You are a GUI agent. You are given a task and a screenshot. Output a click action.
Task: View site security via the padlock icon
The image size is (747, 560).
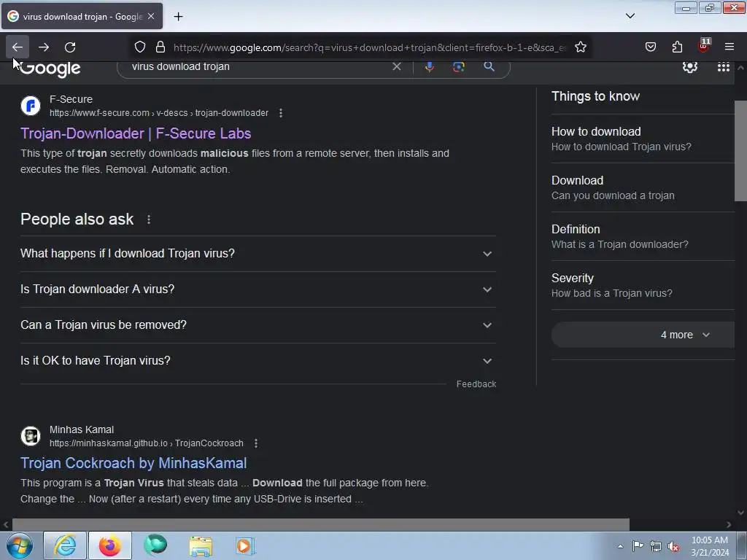point(160,47)
